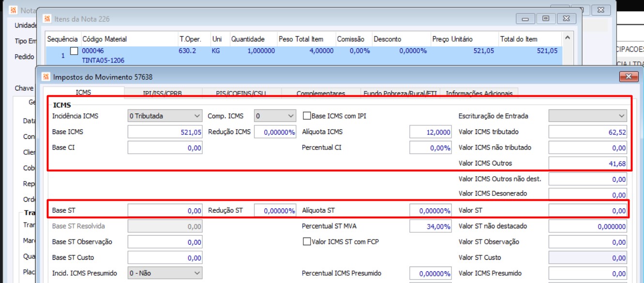Close the Itens da Nota 226 window
The width and height of the screenshot is (644, 283).
(566, 18)
